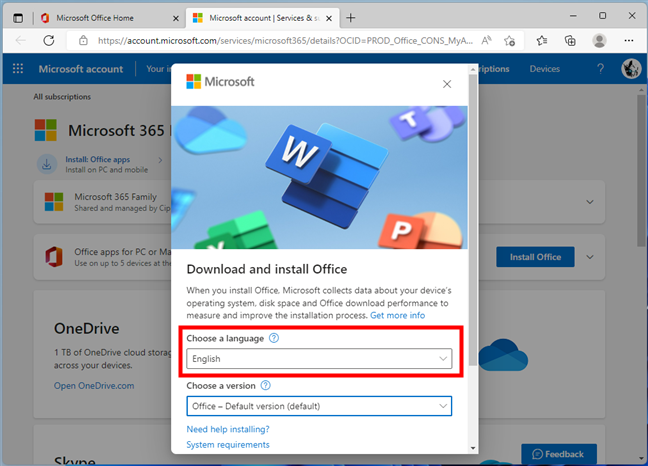The height and width of the screenshot is (466, 648).
Task: Open the Favorites list icon
Action: (x=542, y=40)
